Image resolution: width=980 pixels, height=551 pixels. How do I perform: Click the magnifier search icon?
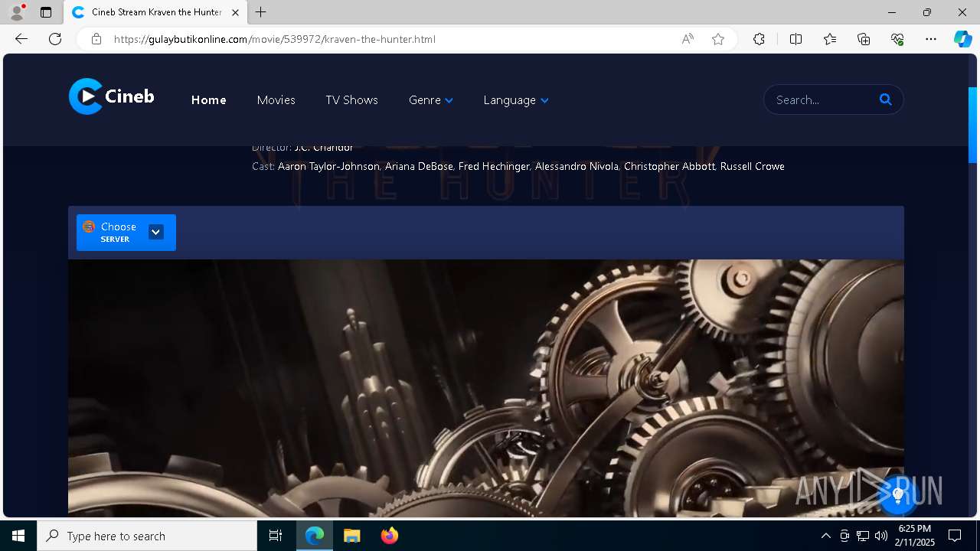coord(886,99)
